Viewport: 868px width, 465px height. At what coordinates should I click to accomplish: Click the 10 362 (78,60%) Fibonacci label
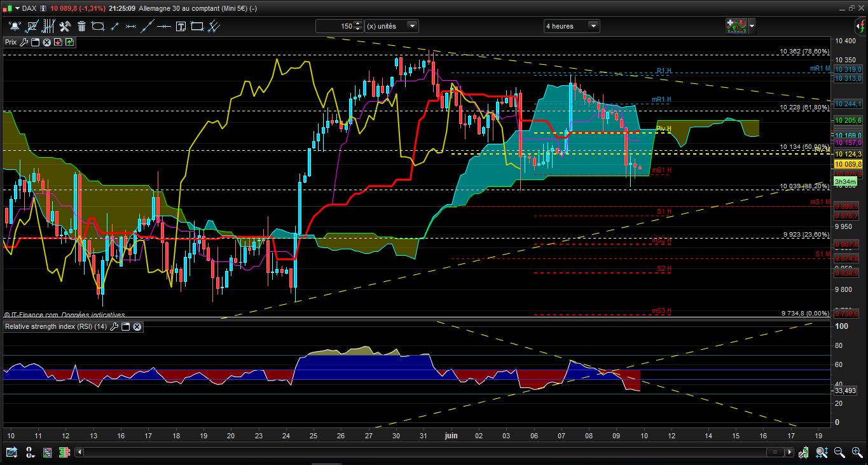coord(804,52)
